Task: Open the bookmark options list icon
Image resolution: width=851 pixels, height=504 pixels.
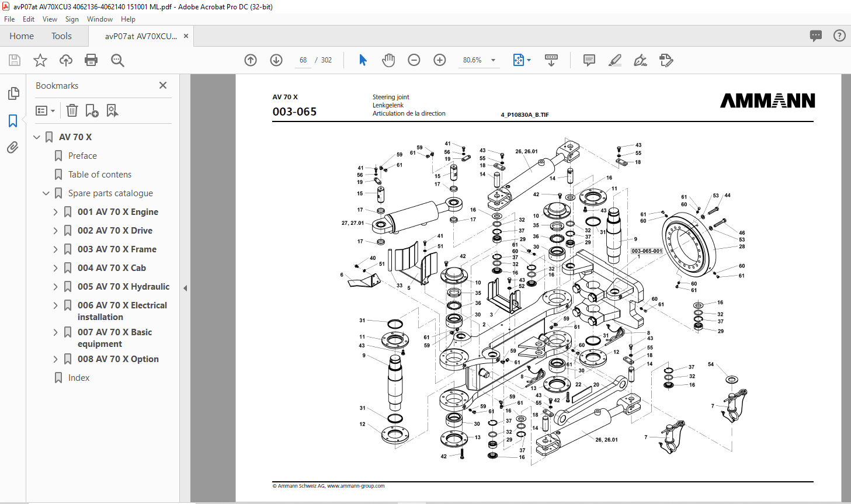Action: [45, 110]
